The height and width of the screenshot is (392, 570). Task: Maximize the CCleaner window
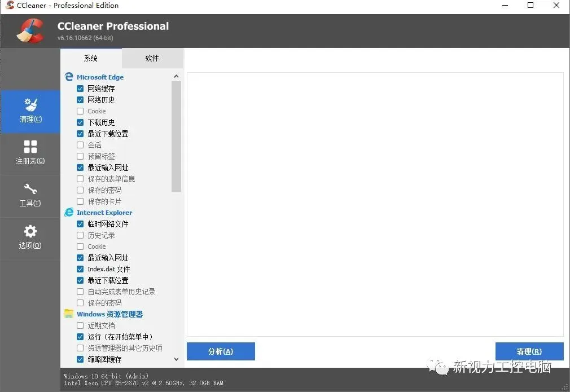530,5
